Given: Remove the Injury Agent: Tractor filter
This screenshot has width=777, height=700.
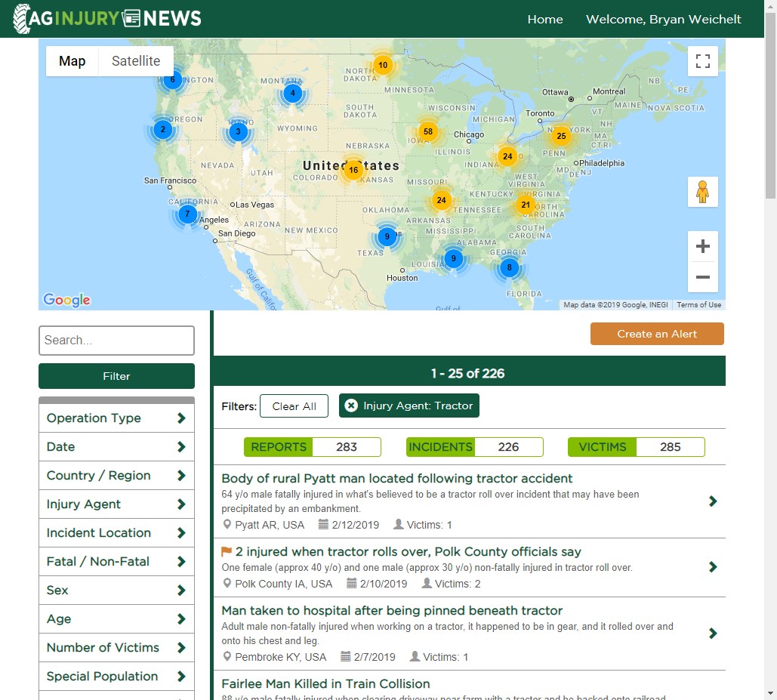Looking at the screenshot, I should (351, 406).
